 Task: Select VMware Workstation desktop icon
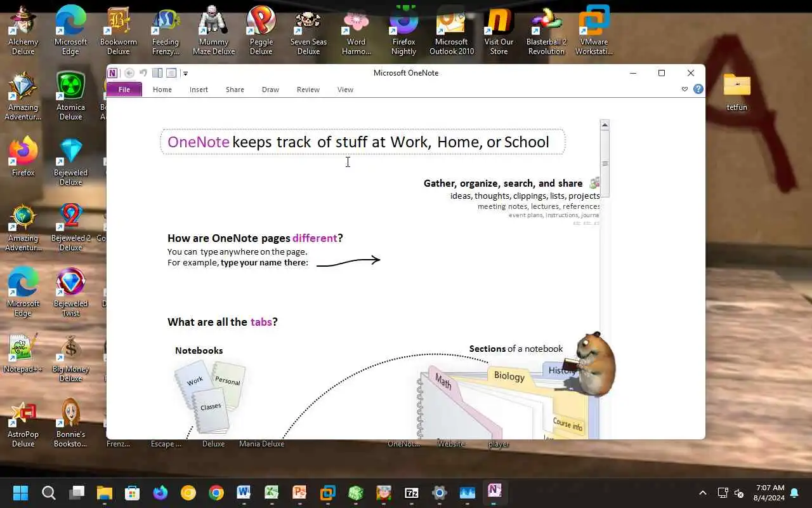tap(594, 30)
